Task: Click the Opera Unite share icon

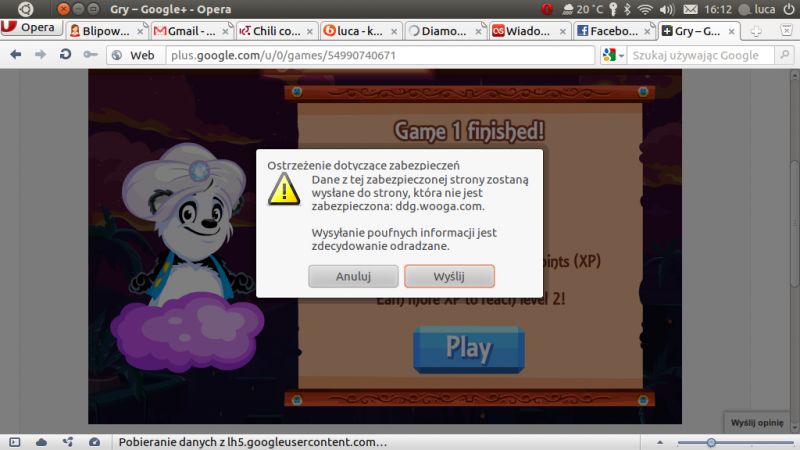Action: tap(68, 442)
